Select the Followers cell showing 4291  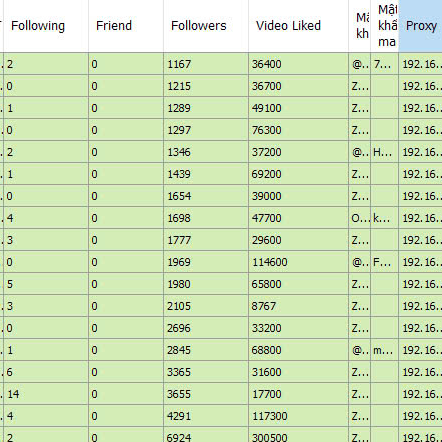[206, 416]
